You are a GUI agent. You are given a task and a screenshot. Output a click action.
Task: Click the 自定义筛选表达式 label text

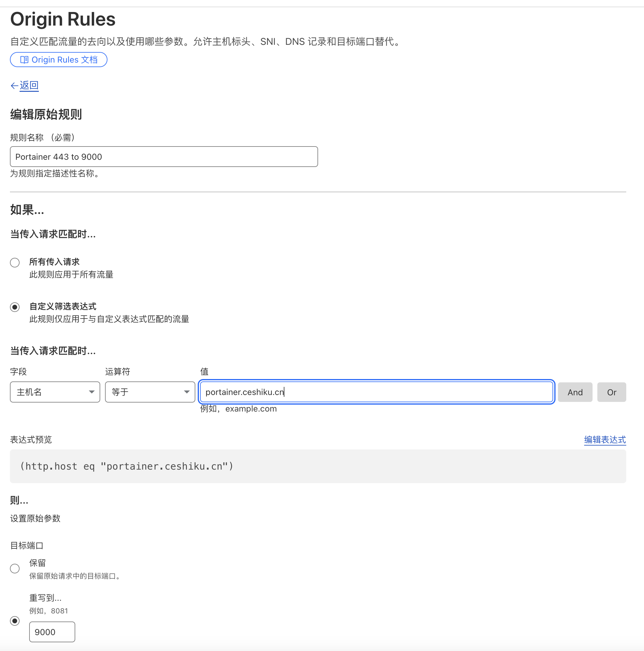(63, 306)
